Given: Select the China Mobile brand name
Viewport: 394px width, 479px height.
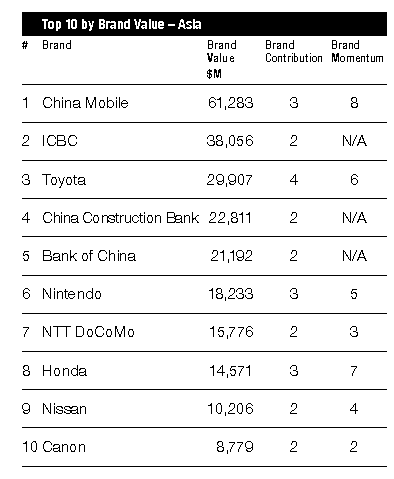Looking at the screenshot, I should [85, 103].
